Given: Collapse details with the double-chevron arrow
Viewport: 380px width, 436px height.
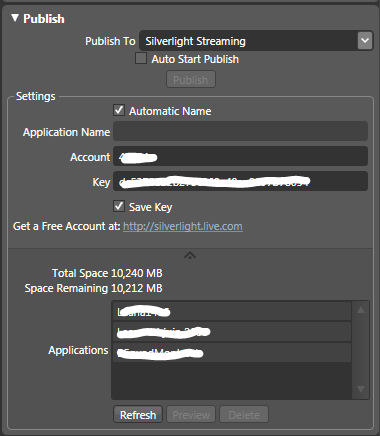Looking at the screenshot, I should tap(190, 256).
